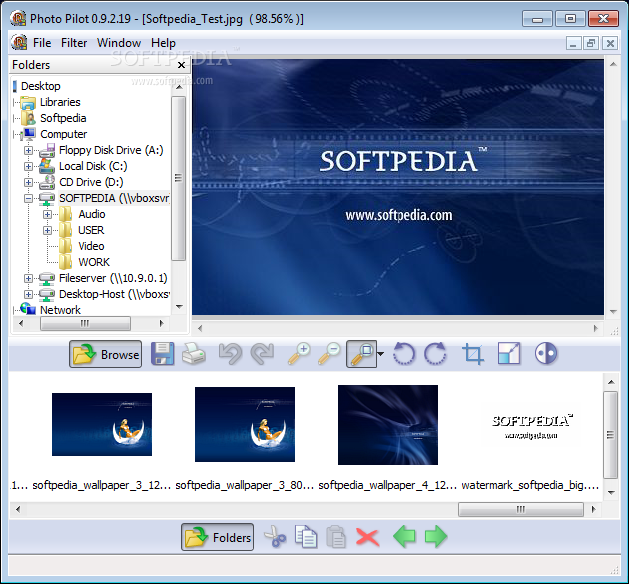Close the Folders panel
This screenshot has width=629, height=584.
[181, 65]
